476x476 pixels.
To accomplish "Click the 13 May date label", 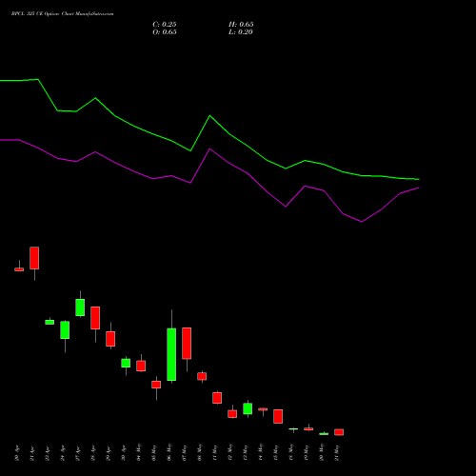I will (x=246, y=452).
